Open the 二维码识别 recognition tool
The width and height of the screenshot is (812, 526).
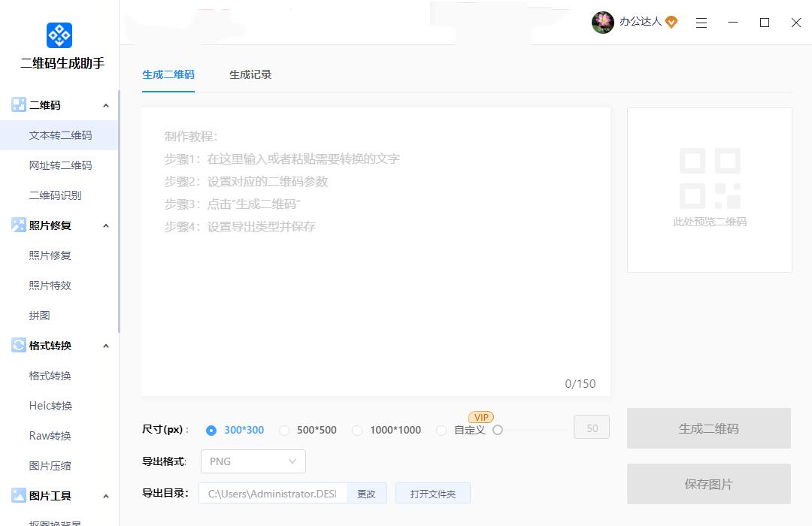tap(57, 195)
